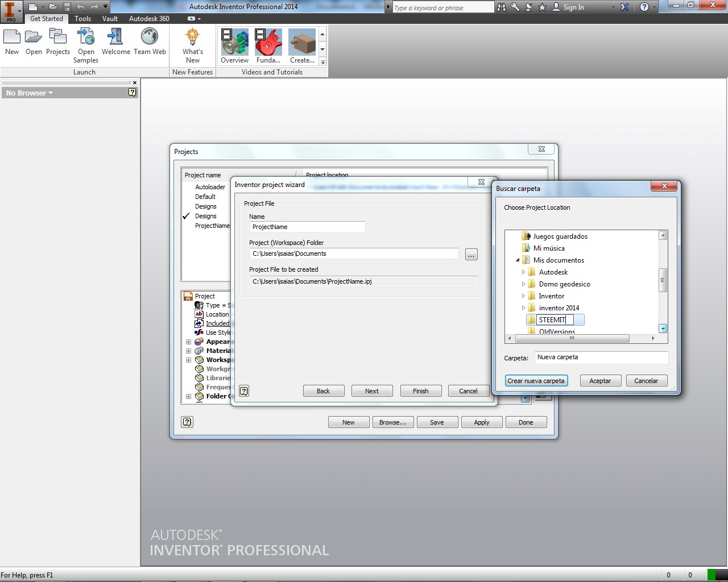Click the Help question mark icon

coord(644,7)
